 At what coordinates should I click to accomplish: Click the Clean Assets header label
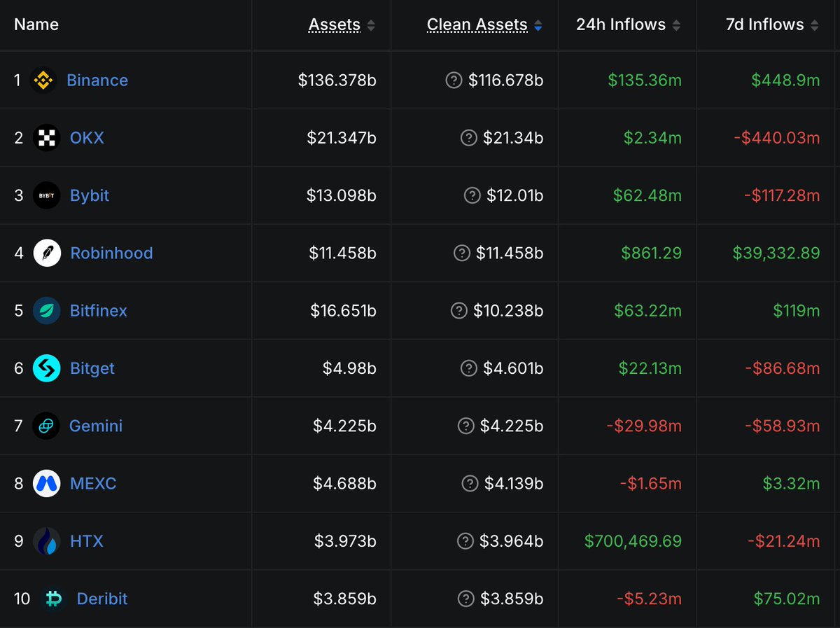pos(477,25)
